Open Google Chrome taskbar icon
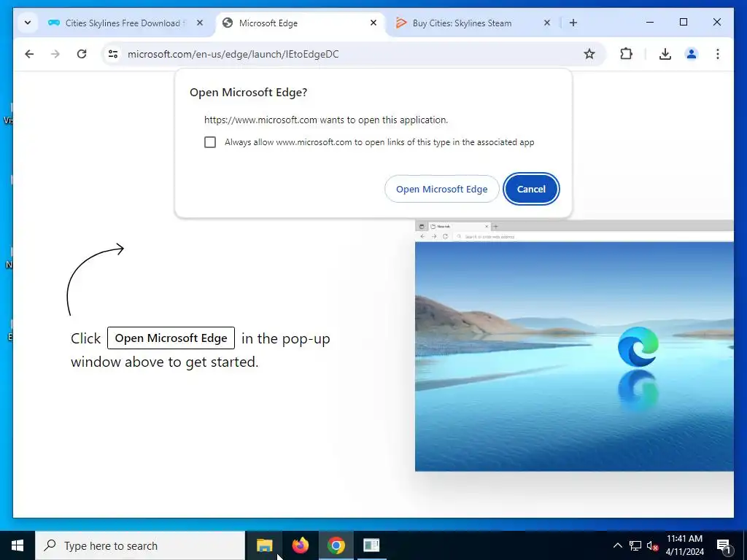This screenshot has height=560, width=747. coord(336,545)
